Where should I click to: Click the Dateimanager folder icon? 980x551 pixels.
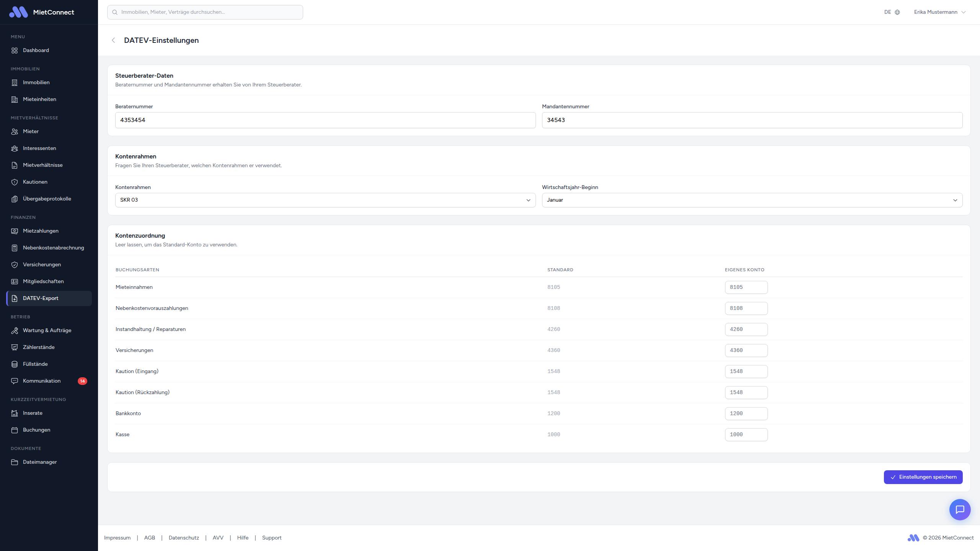click(x=15, y=462)
